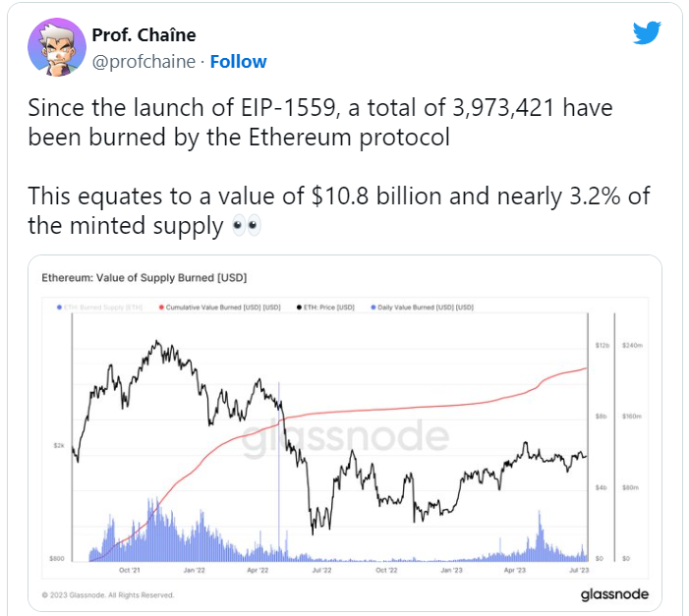Click the red Cumulative Value legend dot
This screenshot has width=689, height=616.
click(161, 308)
